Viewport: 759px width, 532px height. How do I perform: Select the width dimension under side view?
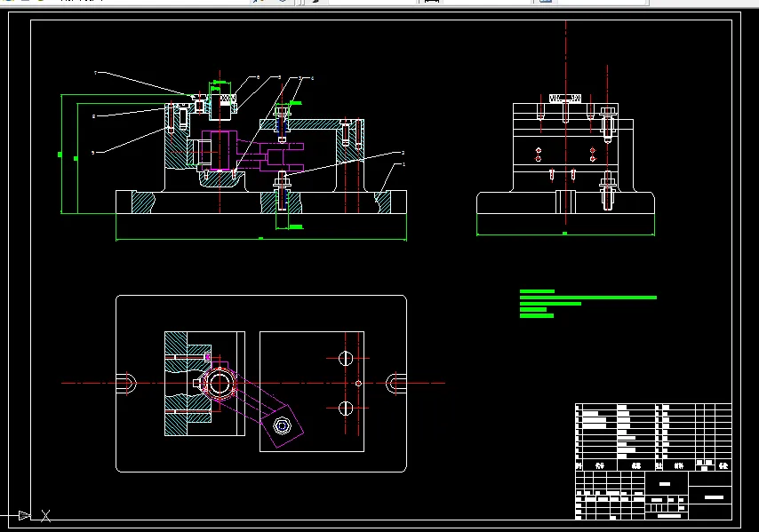click(x=565, y=234)
